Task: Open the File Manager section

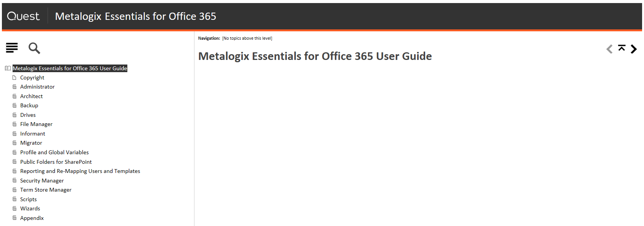Action: 36,124
